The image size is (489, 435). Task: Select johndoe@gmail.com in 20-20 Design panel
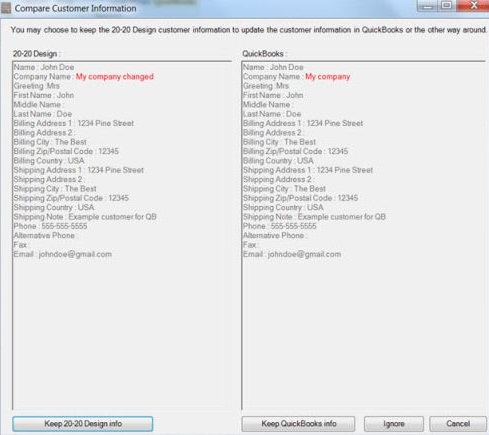click(x=75, y=254)
